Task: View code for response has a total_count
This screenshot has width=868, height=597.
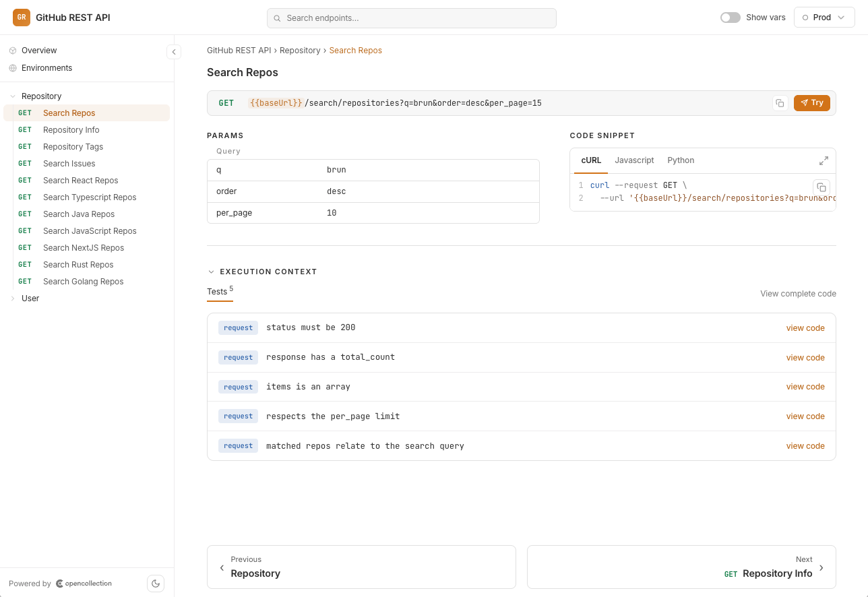Action: point(805,358)
